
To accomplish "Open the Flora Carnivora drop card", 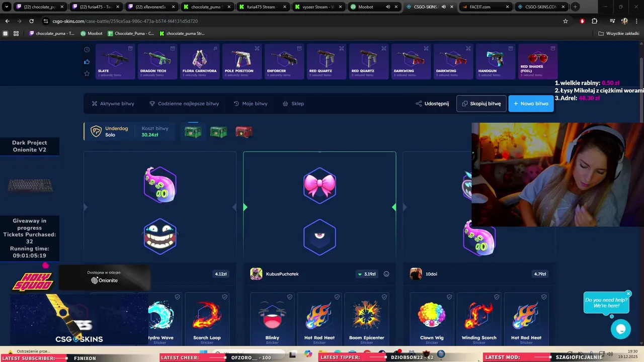I will tap(200, 61).
